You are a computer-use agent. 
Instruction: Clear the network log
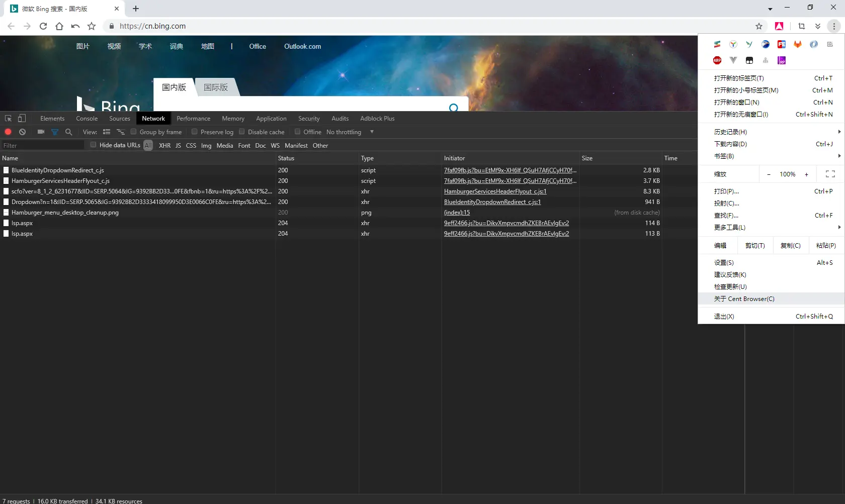click(22, 132)
